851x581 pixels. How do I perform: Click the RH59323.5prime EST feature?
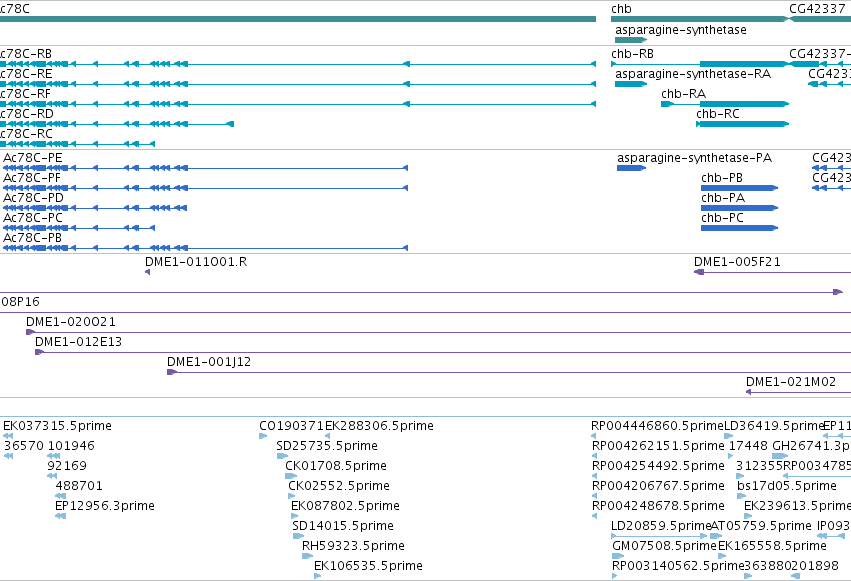[307, 556]
